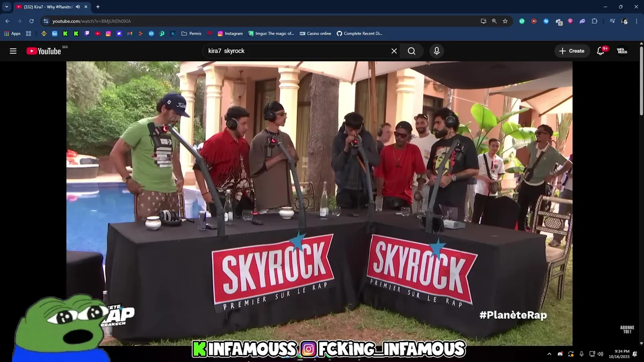Open the tab groups grid icon
The width and height of the screenshot is (644, 362).
[29, 34]
